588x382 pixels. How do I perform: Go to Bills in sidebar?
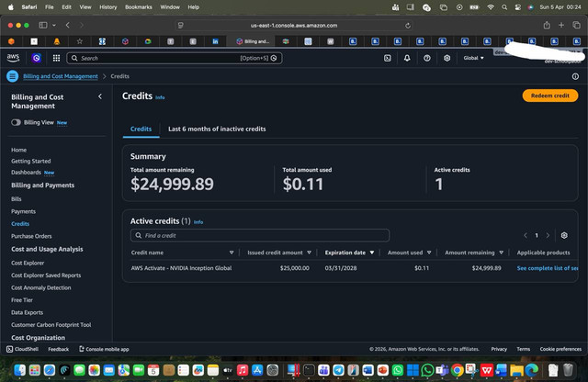[17, 199]
